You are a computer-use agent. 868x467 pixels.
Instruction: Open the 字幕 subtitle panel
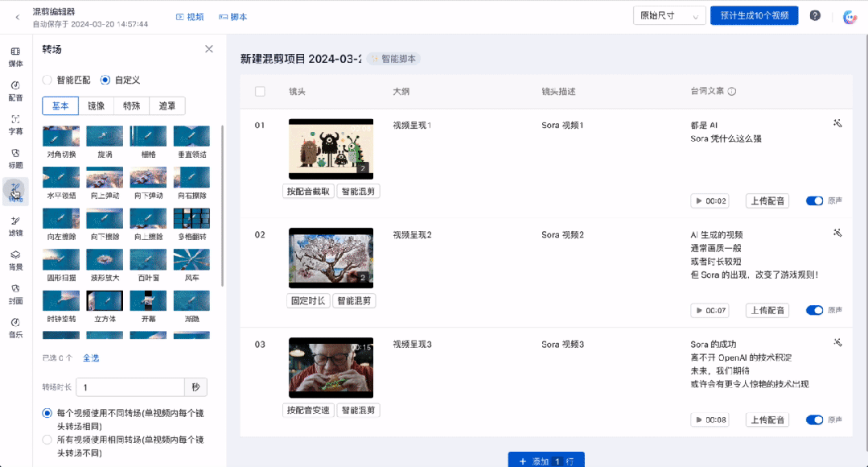15,125
